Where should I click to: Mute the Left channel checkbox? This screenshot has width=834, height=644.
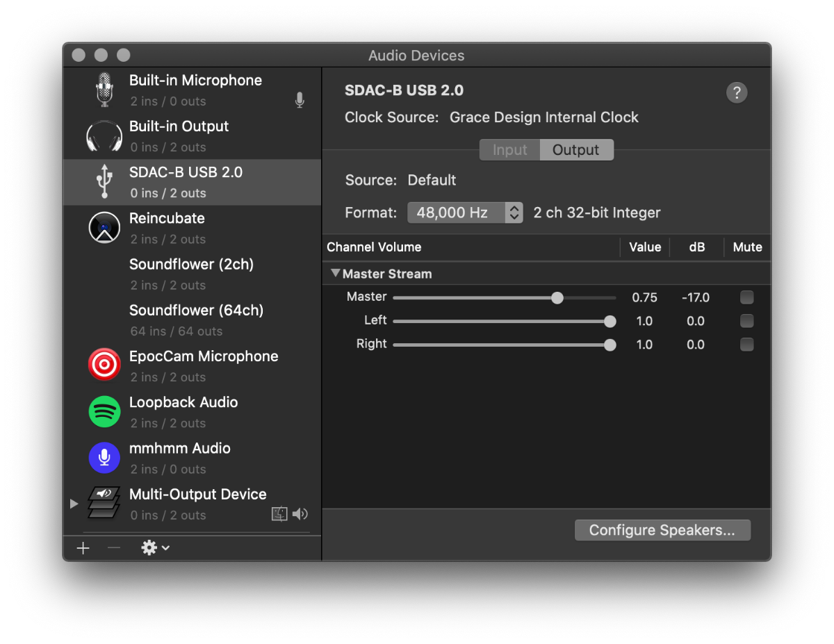pos(747,321)
